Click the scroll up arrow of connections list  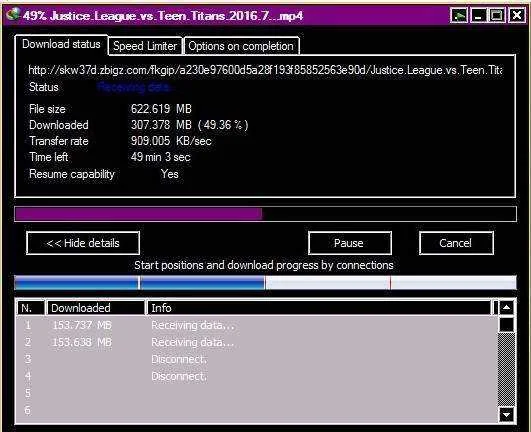point(506,307)
